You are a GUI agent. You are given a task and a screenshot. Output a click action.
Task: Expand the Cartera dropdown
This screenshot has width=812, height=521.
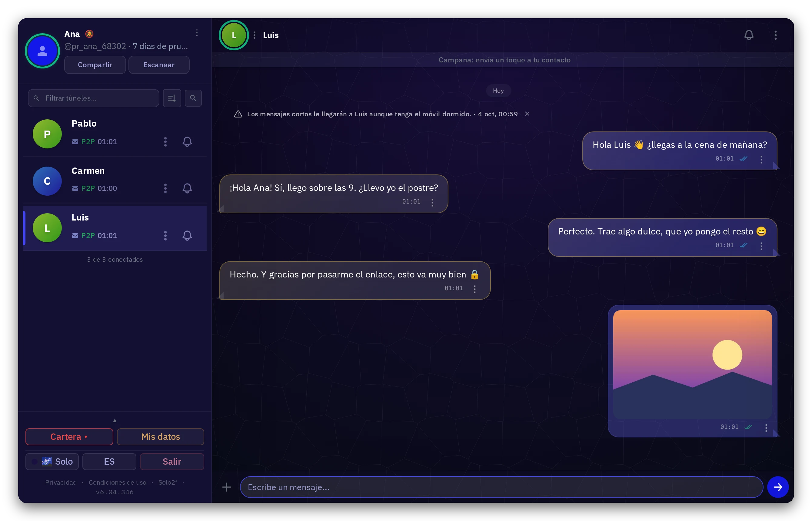click(x=69, y=437)
